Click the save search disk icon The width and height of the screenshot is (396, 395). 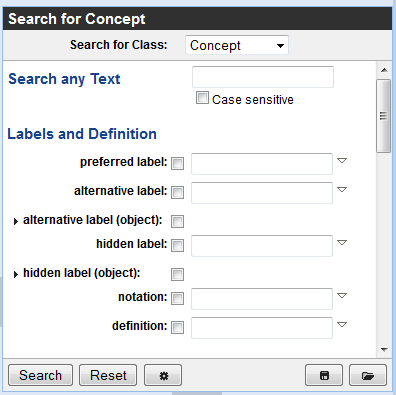(324, 375)
